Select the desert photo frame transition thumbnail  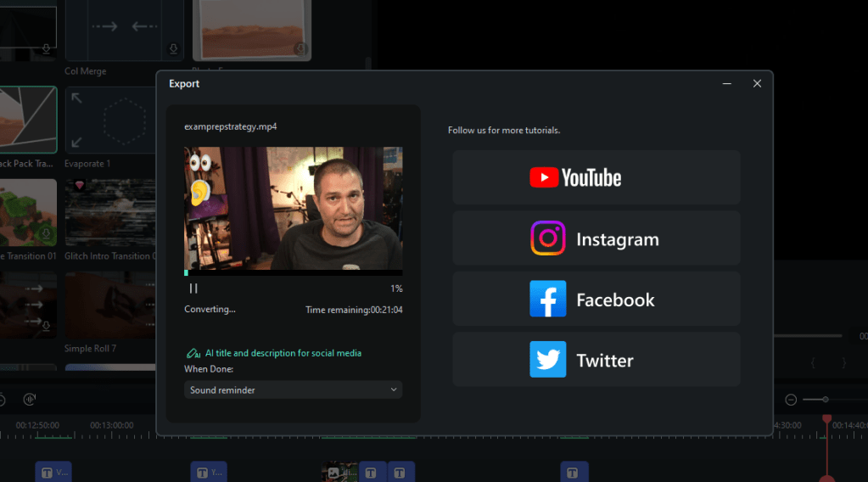[252, 30]
